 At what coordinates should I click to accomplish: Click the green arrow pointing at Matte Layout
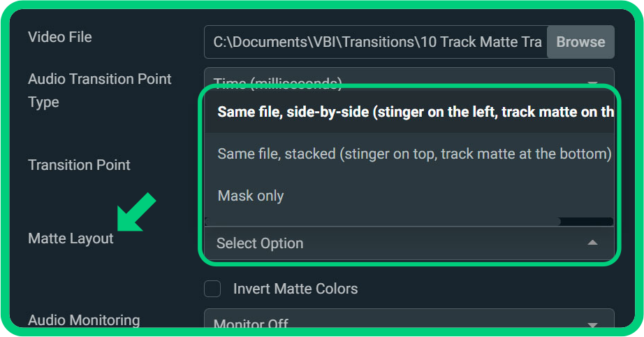[x=136, y=212]
